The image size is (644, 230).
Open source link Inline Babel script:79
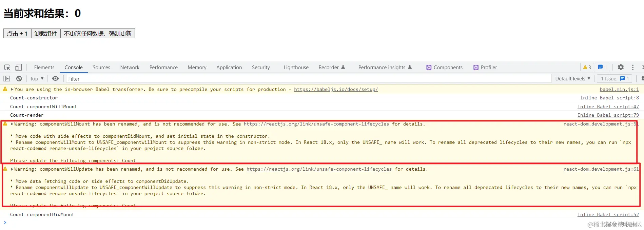pos(608,115)
